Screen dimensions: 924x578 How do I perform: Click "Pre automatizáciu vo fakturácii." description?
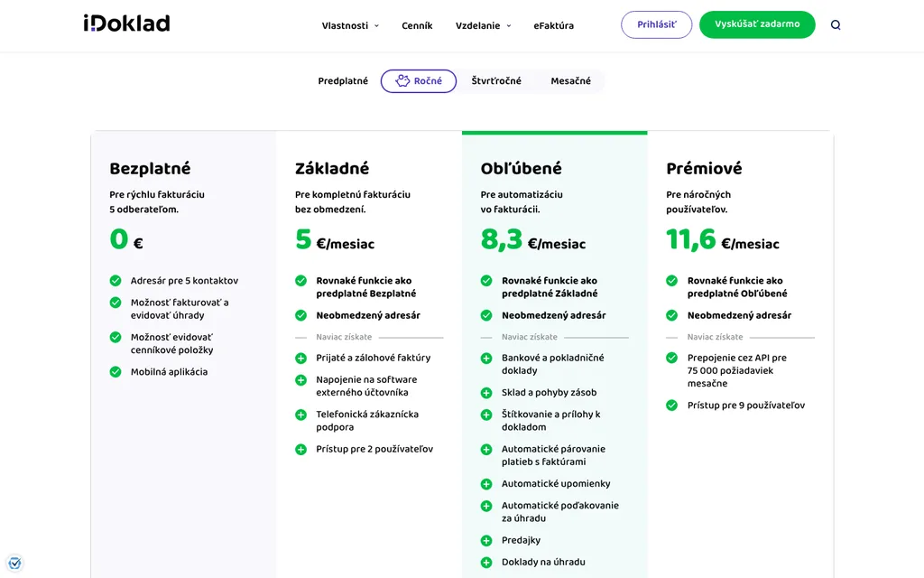tap(522, 201)
